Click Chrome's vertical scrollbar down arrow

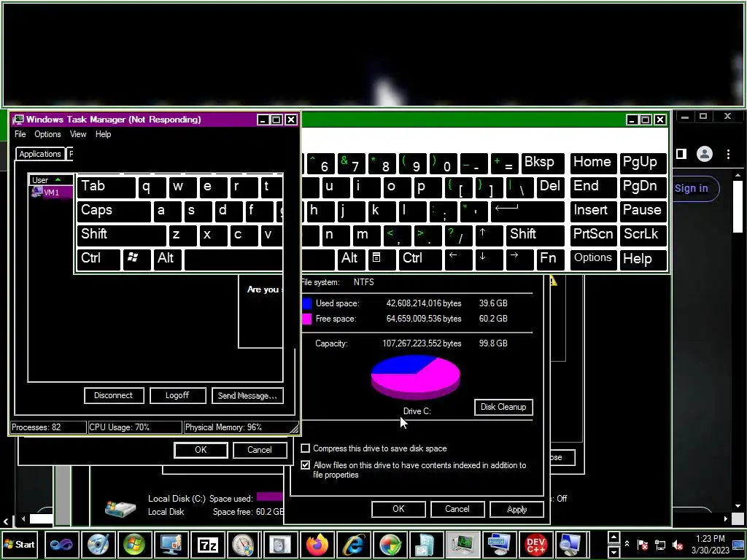pyautogui.click(x=738, y=506)
